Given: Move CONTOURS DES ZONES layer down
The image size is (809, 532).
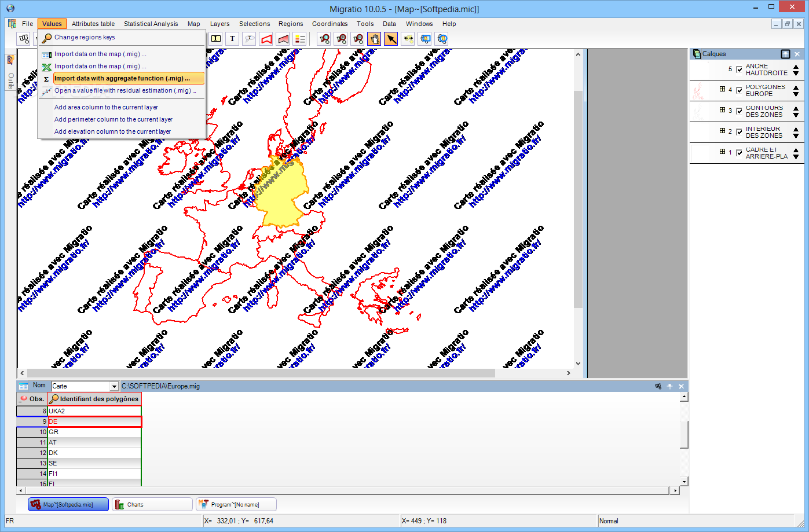Looking at the screenshot, I should [x=796, y=115].
